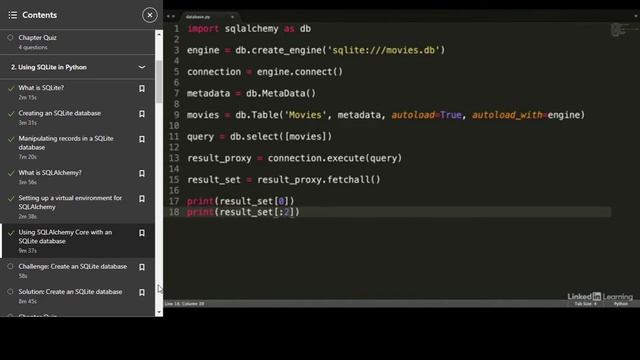Bookmark Solution: Create an SQLite database
This screenshot has width=640, height=360.
142,293
